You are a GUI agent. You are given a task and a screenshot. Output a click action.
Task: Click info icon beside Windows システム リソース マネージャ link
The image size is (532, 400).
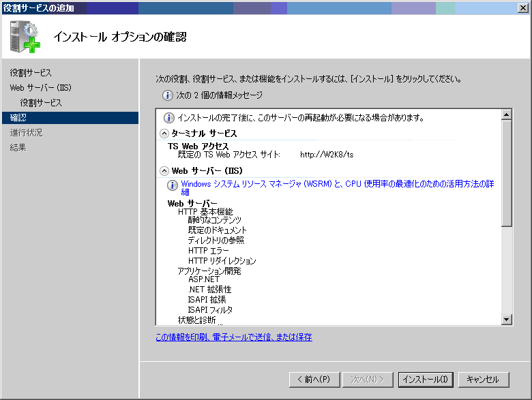[x=172, y=185]
